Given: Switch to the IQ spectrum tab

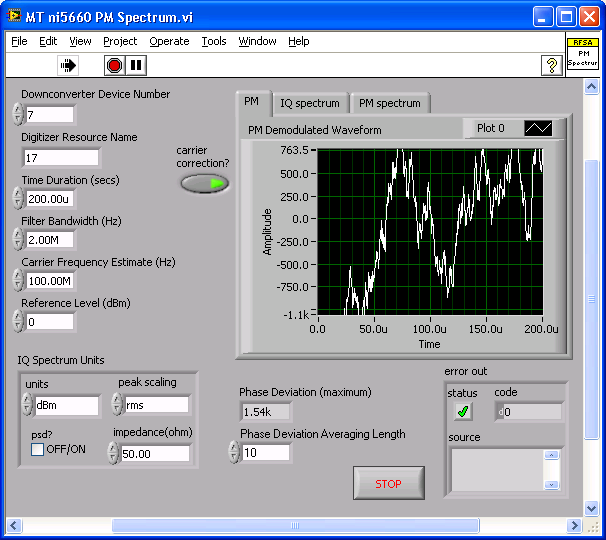Looking at the screenshot, I should pyautogui.click(x=309, y=103).
